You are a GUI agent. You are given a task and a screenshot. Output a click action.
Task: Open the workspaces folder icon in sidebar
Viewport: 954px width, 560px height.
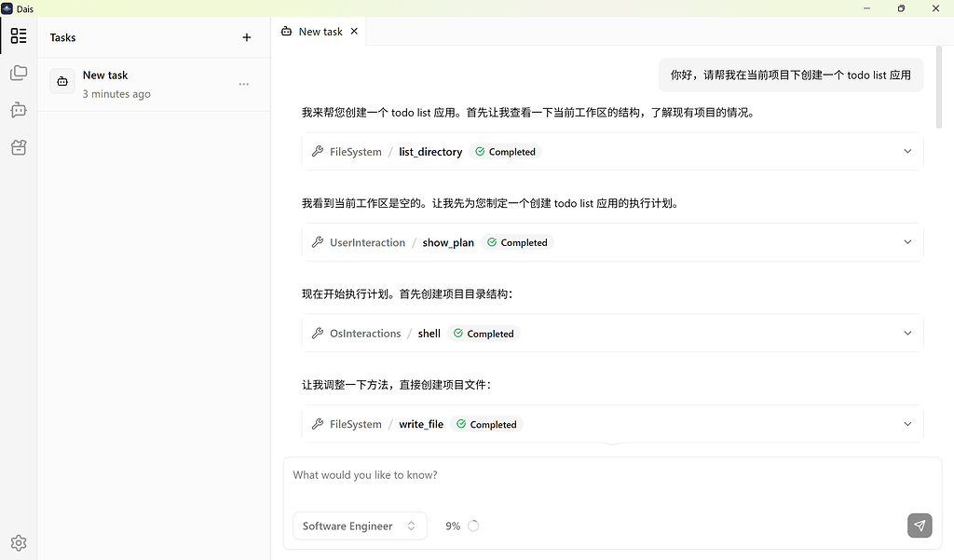point(19,73)
